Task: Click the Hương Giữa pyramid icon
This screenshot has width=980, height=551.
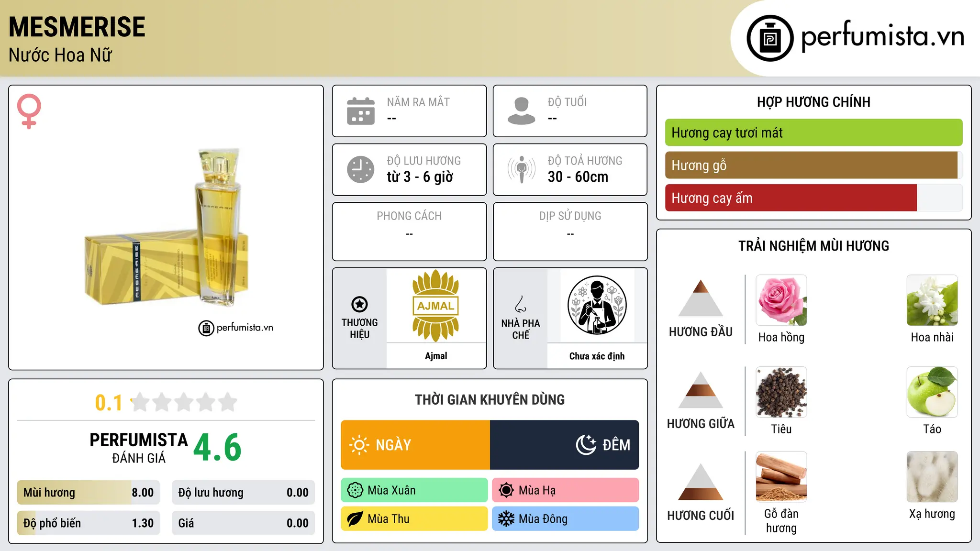Action: point(701,390)
